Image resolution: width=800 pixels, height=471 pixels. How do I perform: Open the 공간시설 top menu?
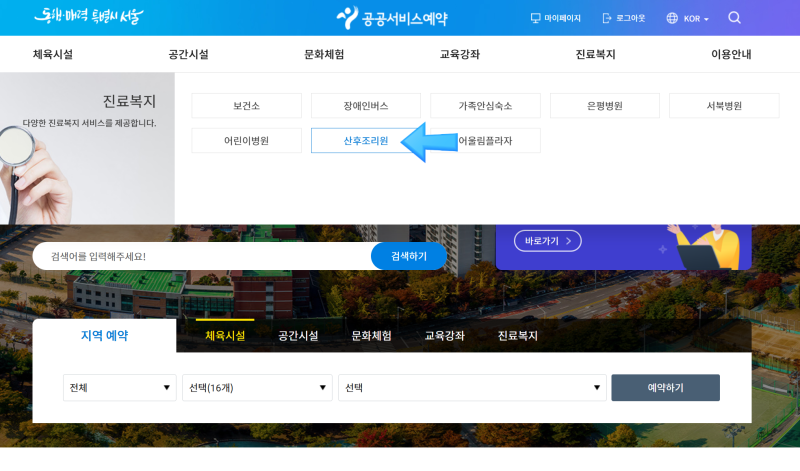click(x=188, y=54)
